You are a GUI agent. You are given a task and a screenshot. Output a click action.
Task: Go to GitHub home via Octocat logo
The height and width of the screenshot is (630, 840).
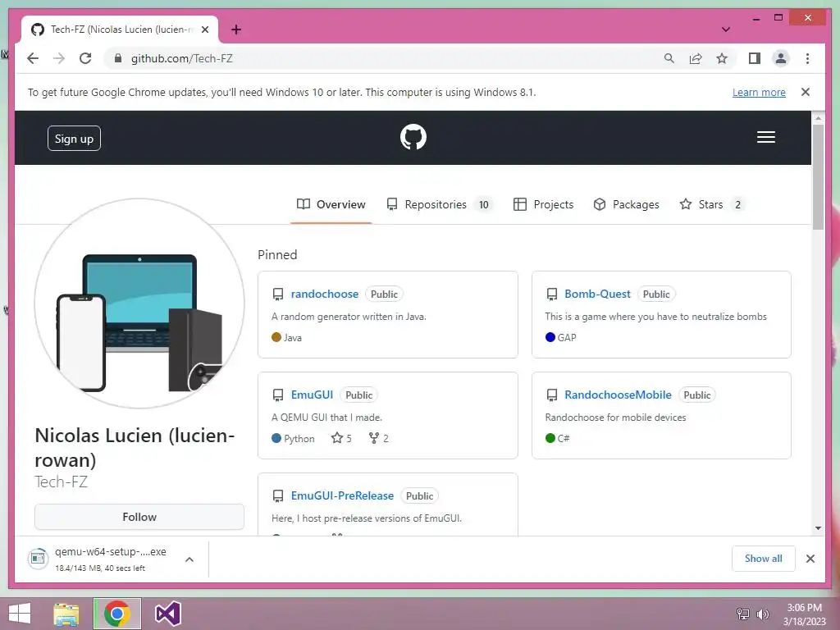click(413, 137)
